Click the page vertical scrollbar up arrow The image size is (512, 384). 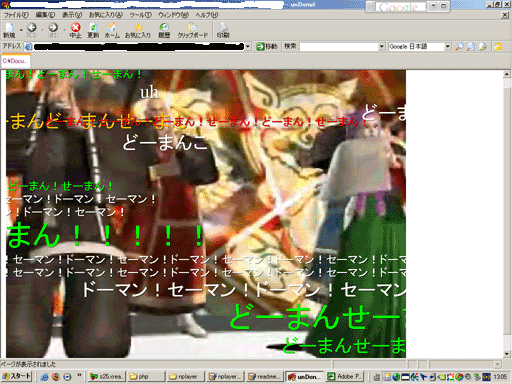tap(507, 74)
